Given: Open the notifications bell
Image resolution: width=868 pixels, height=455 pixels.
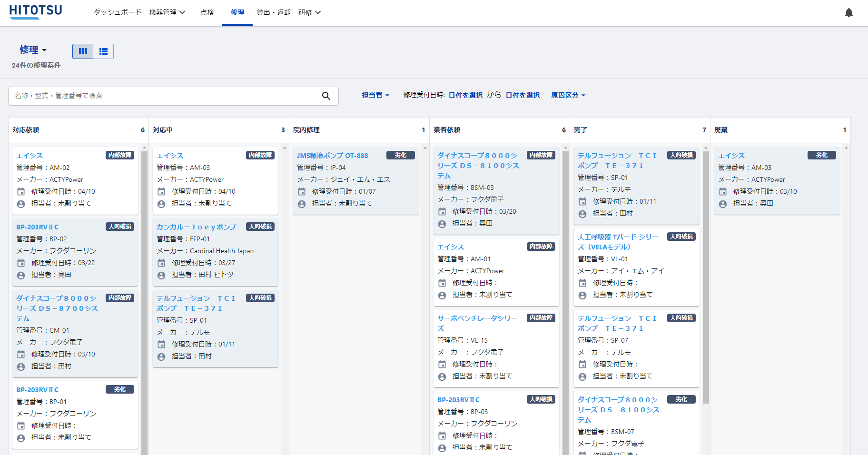Looking at the screenshot, I should [848, 12].
